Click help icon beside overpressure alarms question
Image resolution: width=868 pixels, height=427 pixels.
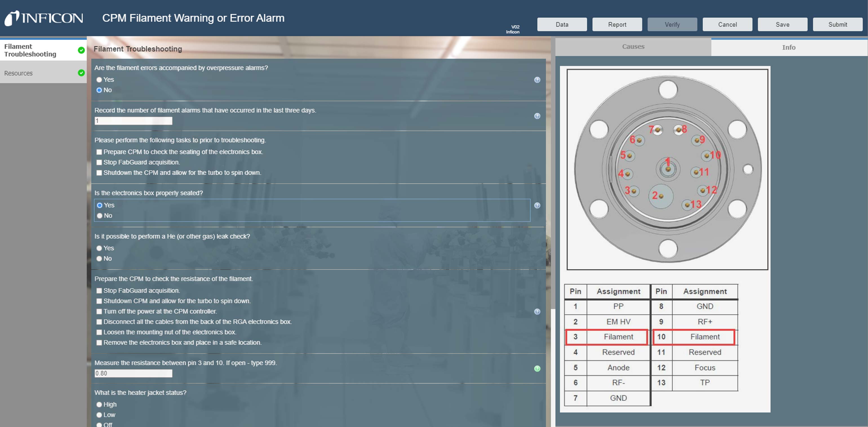[537, 80]
